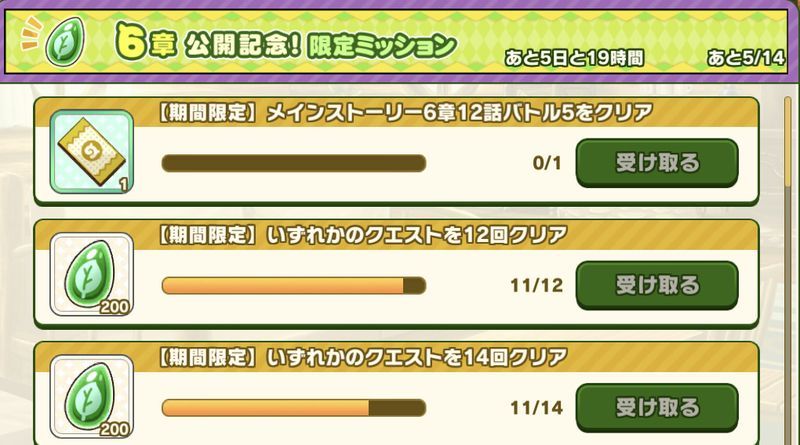Click the empty progress bar for バトル5 mission
This screenshot has width=800, height=445.
tap(293, 163)
